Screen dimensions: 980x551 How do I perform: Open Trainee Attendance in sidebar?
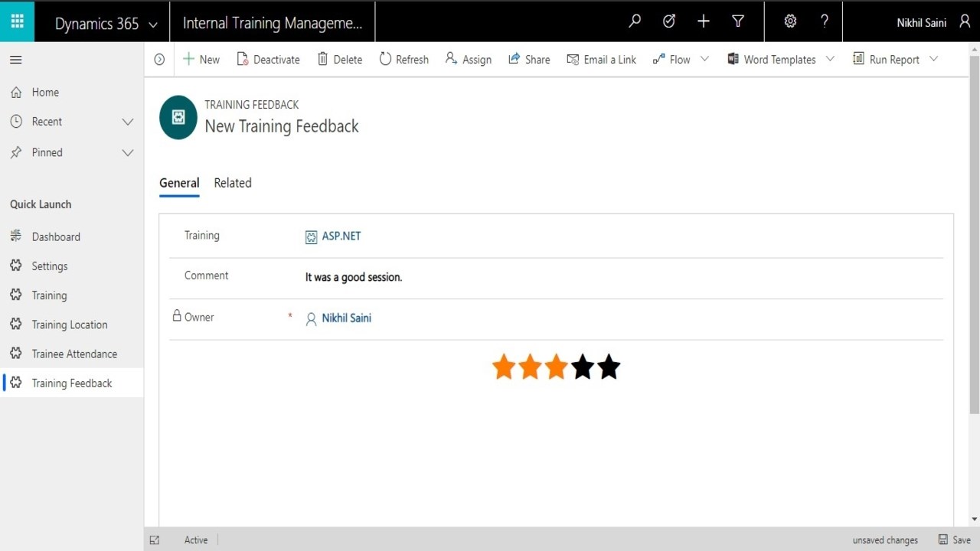[71, 354]
